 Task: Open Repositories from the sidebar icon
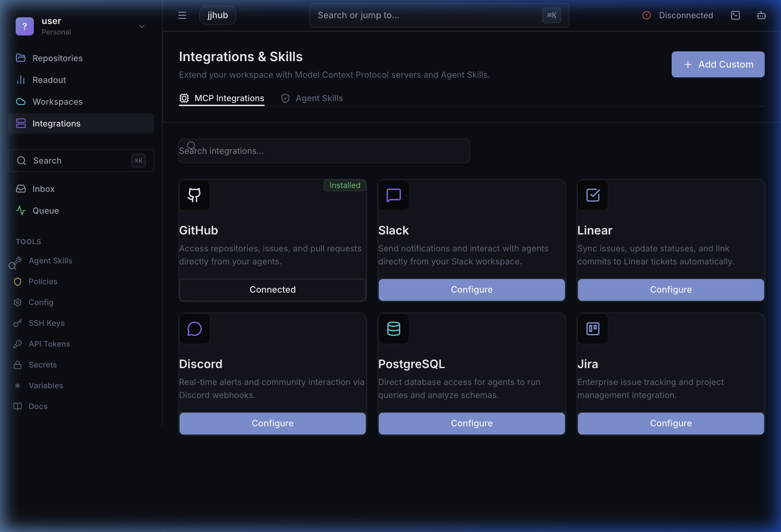pyautogui.click(x=21, y=58)
